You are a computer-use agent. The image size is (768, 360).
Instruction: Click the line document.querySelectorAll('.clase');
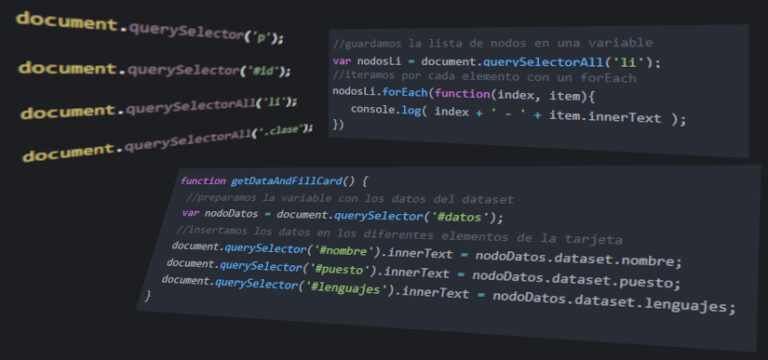pos(168,142)
